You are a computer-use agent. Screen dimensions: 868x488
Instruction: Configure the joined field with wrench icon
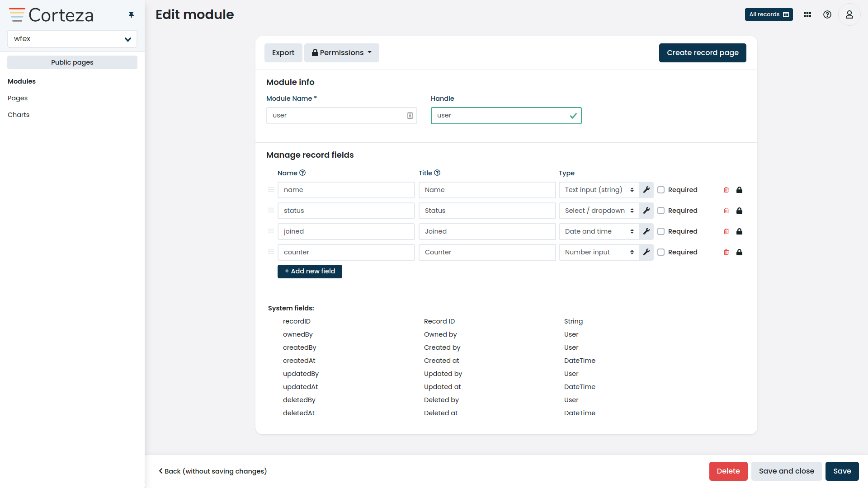pos(646,231)
